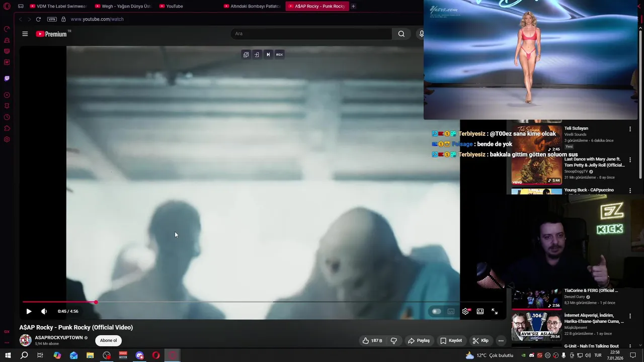
Task: Open the Windows Start menu
Action: 8,355
